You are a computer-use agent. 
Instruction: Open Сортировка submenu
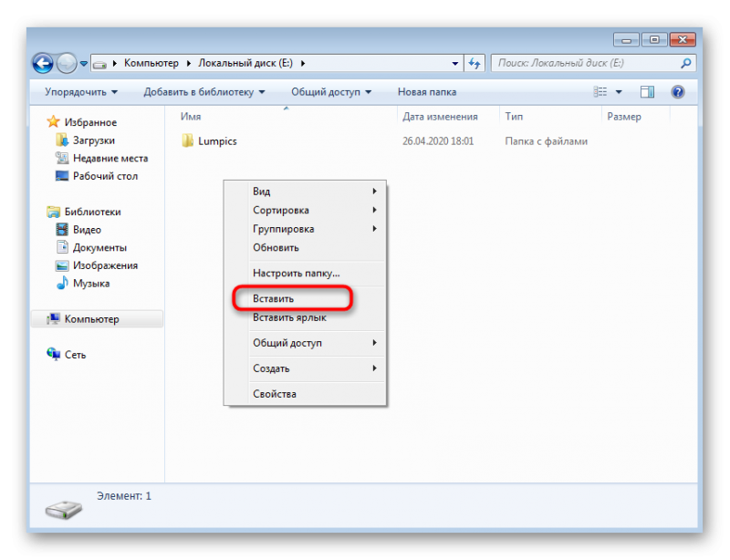[306, 210]
